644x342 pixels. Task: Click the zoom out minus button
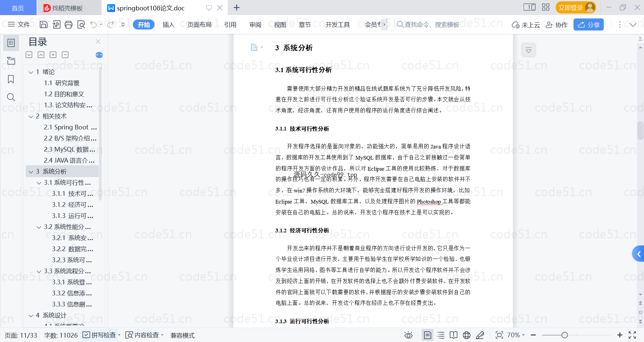[533, 335]
